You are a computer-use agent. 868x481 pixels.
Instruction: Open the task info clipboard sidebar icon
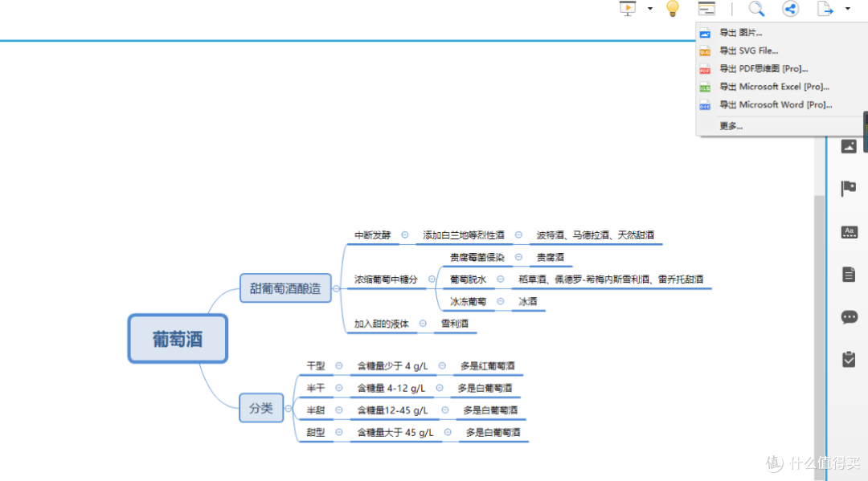849,360
